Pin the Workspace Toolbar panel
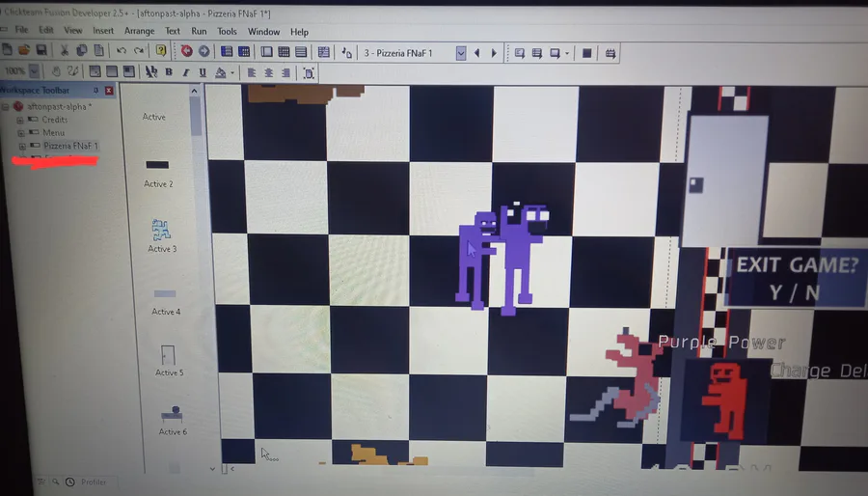Image resolution: width=868 pixels, height=496 pixels. [95, 91]
